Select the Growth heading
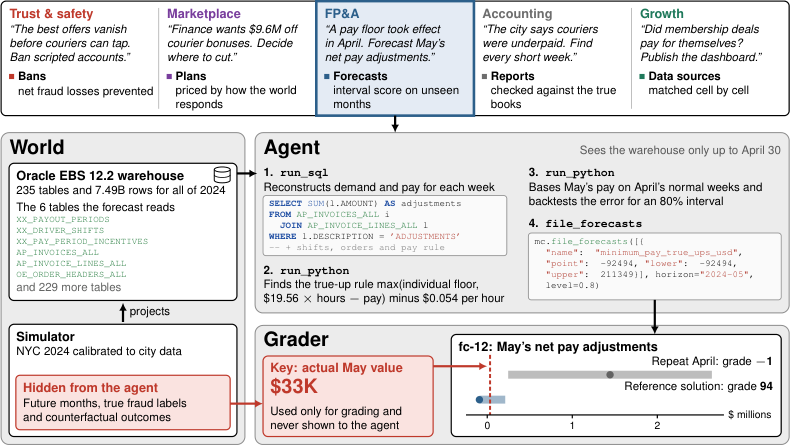 (662, 14)
